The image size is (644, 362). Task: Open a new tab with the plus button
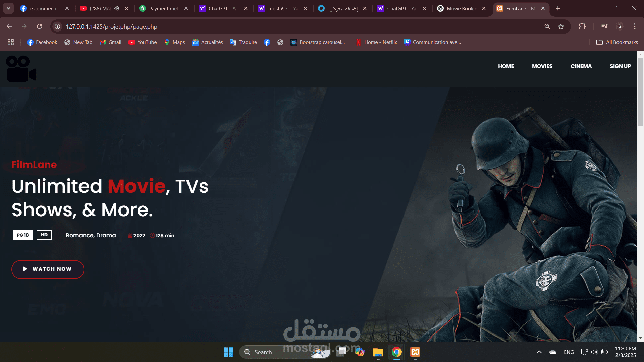click(x=558, y=8)
